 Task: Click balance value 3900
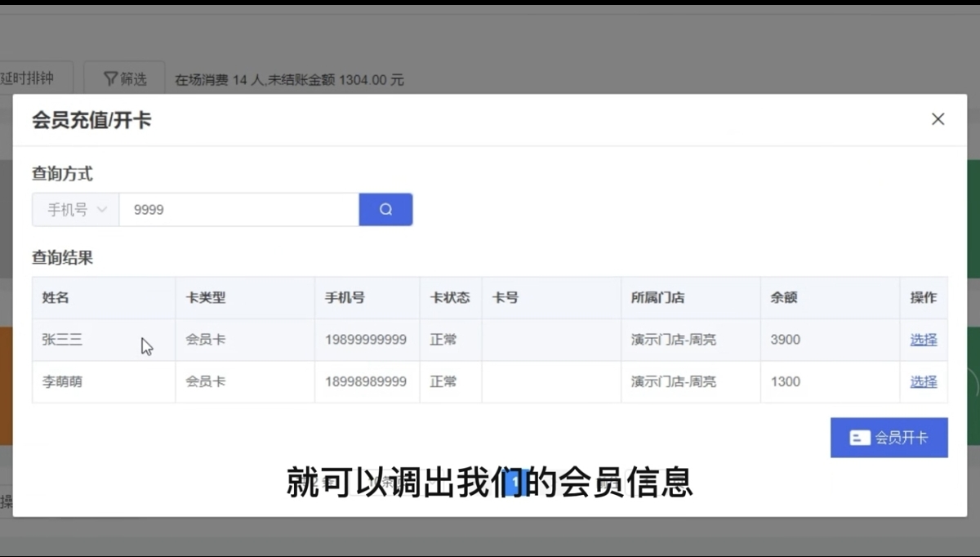pos(786,340)
